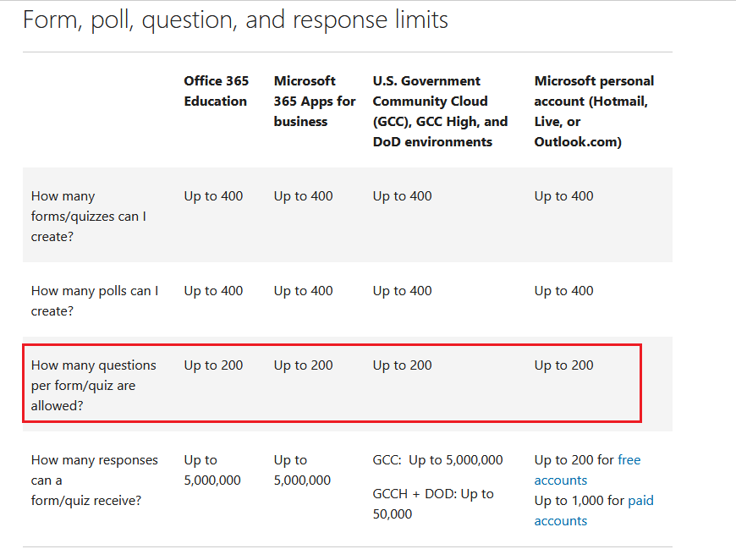Image resolution: width=736 pixels, height=560 pixels.
Task: Click the 'How many polls can I create?' row label
Action: [x=94, y=301]
